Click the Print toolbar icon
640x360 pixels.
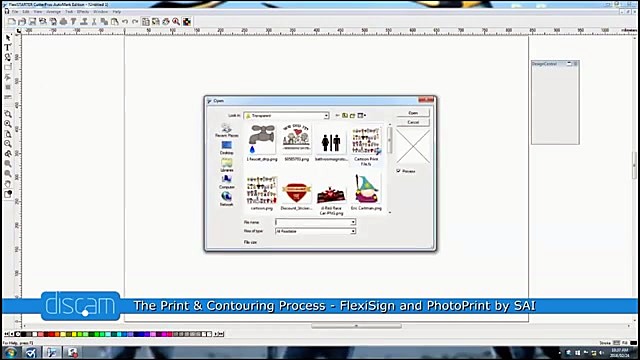pyautogui.click(x=63, y=22)
